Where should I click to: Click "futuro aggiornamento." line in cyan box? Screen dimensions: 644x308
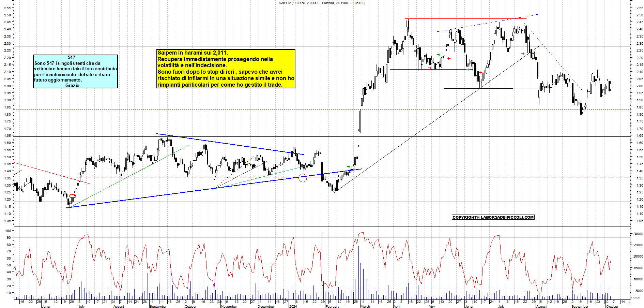pyautogui.click(x=58, y=80)
